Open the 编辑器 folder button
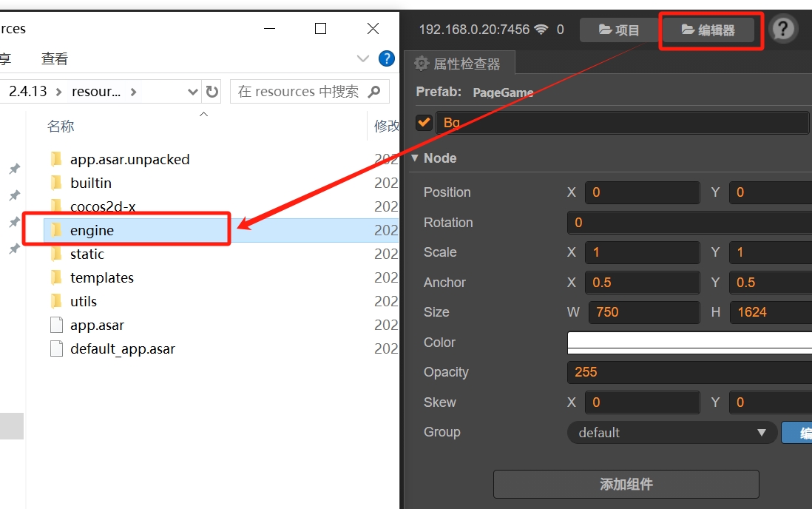Screen dimensions: 812x509 click(x=708, y=30)
